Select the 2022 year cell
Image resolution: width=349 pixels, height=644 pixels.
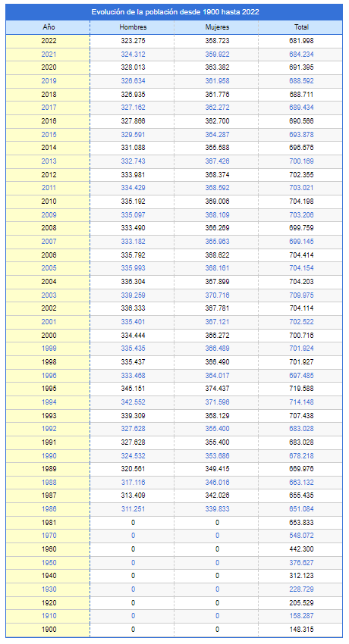tap(49, 41)
